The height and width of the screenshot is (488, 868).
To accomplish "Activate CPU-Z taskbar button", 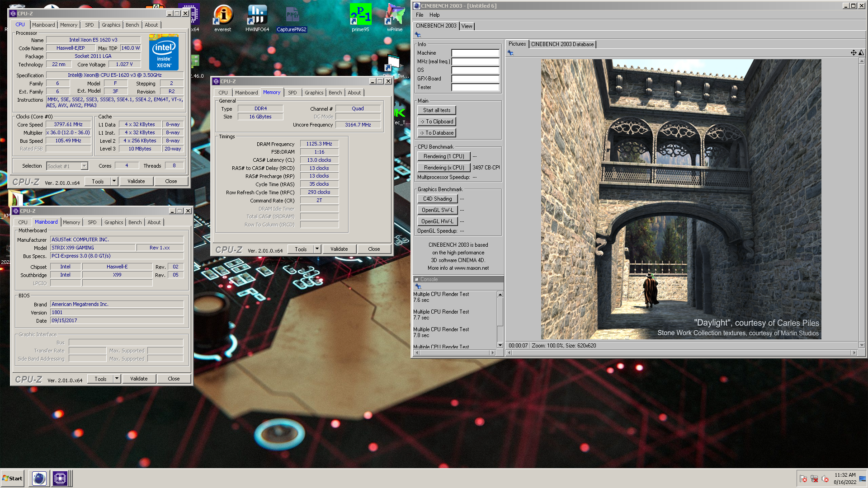I will tap(60, 478).
